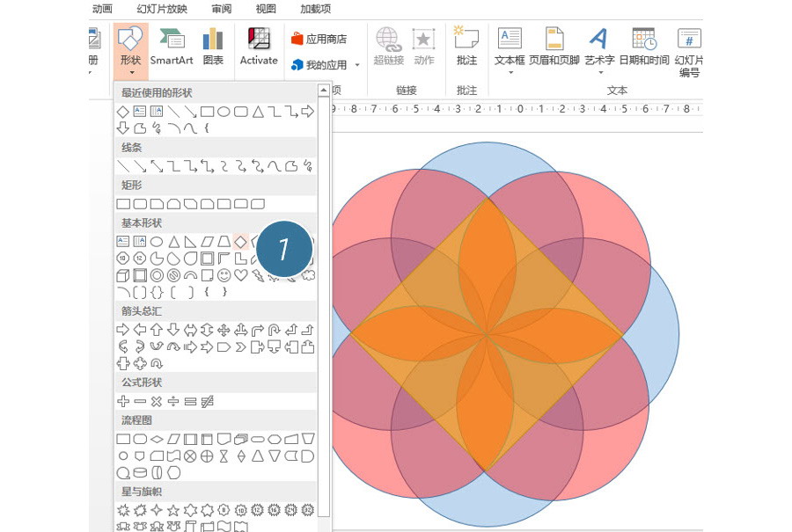
Task: Expand the My Apps (我的应用) dropdown arrow
Action: tap(357, 65)
